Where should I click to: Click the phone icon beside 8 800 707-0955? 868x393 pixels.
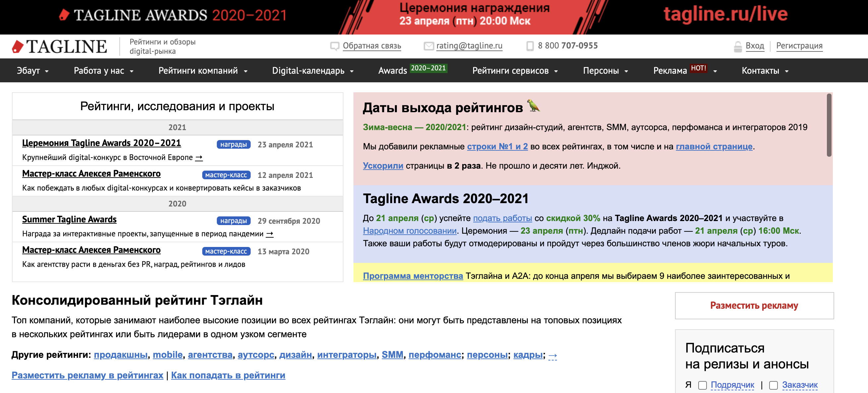tap(530, 46)
